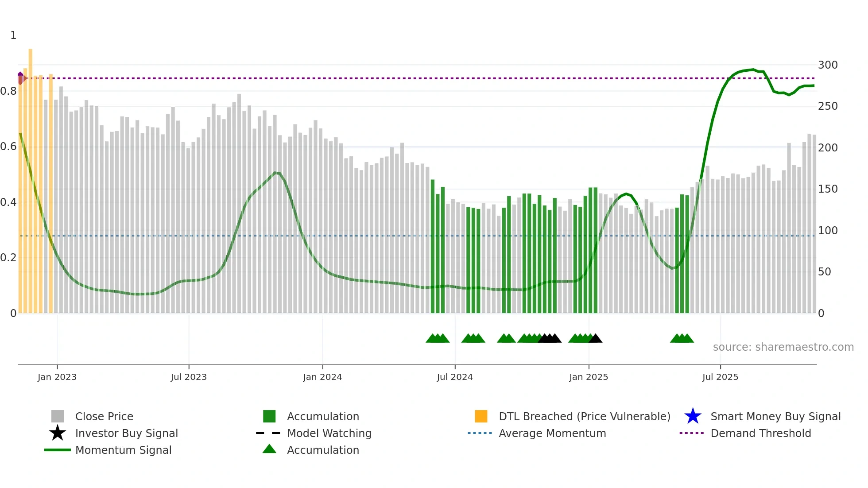Screen dimensions: 868x488
Task: Click the black triangles cluster before Jan 2025
Action: [x=550, y=339]
